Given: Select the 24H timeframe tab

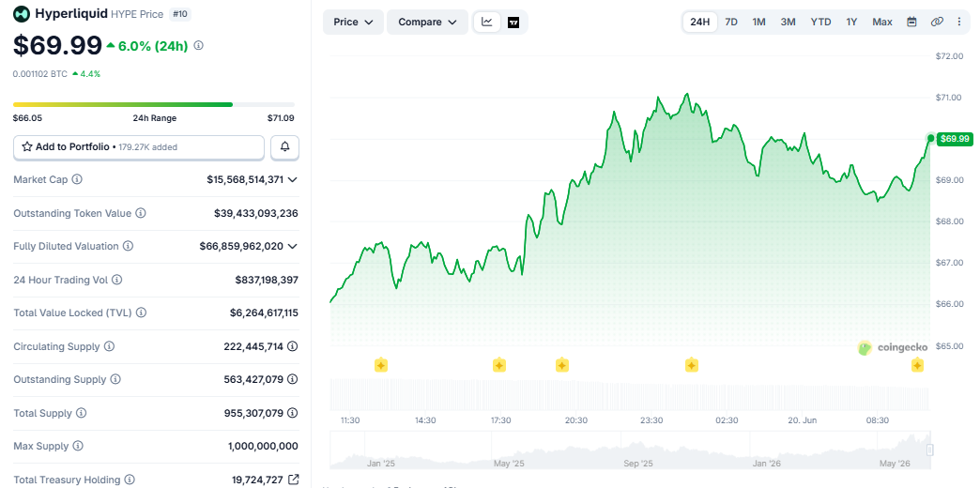Looking at the screenshot, I should [700, 22].
